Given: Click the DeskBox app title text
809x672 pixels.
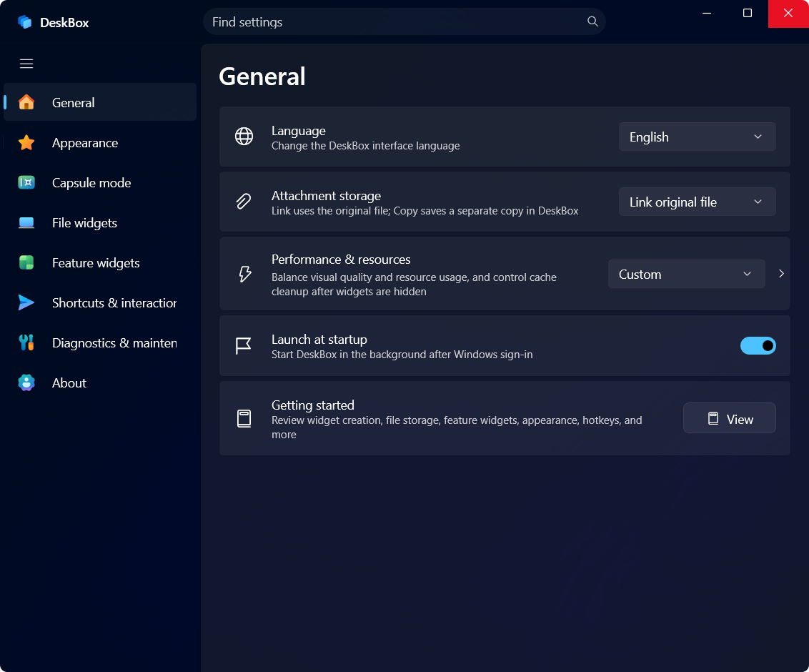Looking at the screenshot, I should pyautogui.click(x=64, y=23).
